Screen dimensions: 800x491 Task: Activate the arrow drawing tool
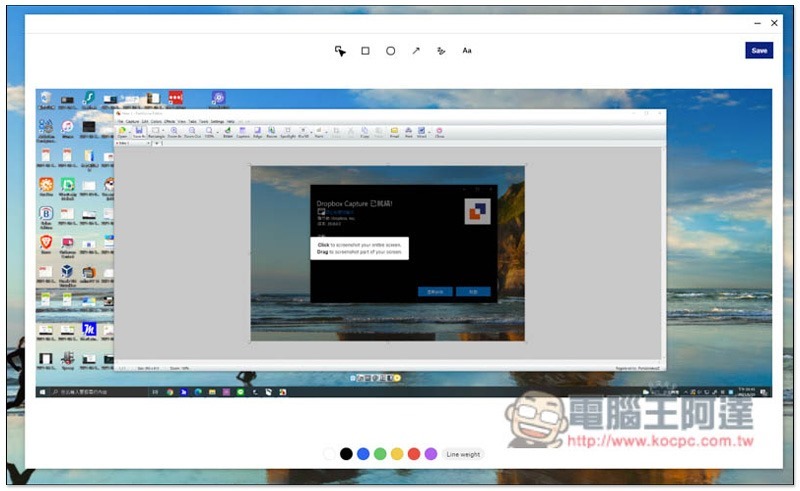click(x=416, y=51)
